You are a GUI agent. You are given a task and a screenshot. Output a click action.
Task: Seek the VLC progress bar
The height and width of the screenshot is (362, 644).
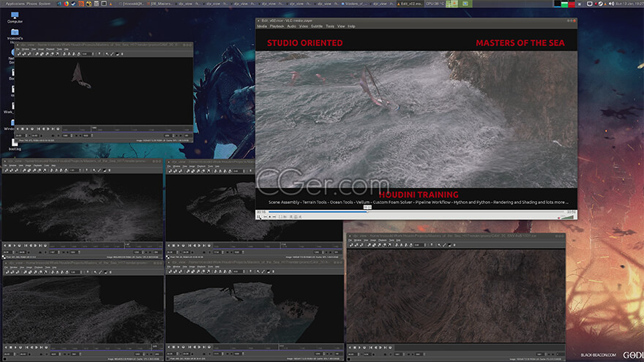coord(416,212)
